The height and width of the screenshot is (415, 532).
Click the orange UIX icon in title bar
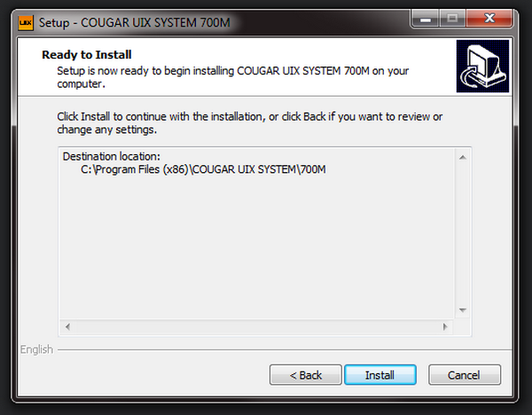point(26,23)
